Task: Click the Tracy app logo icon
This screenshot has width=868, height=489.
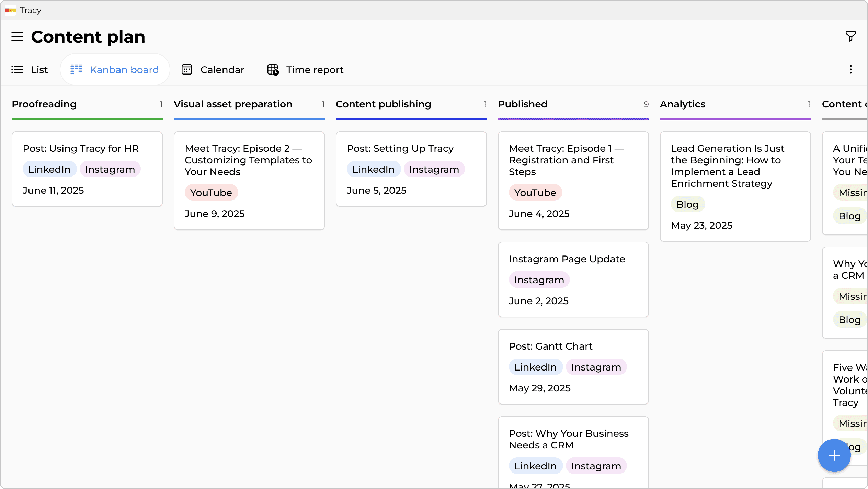Action: tap(10, 10)
